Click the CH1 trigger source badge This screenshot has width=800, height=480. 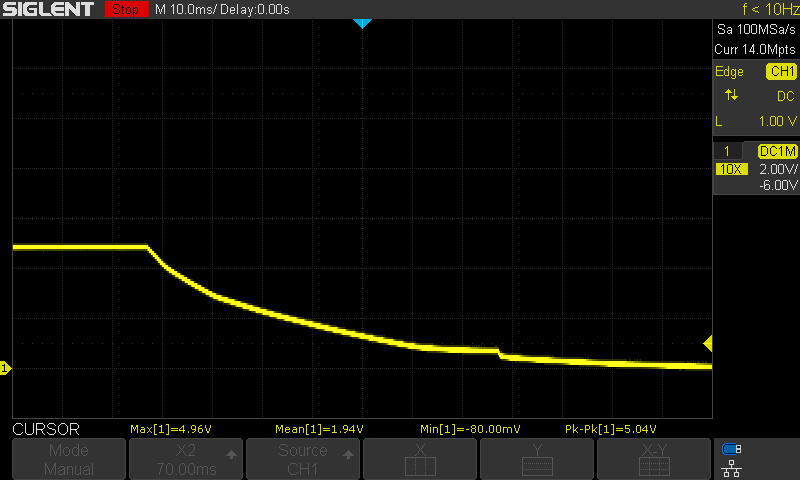click(x=782, y=71)
